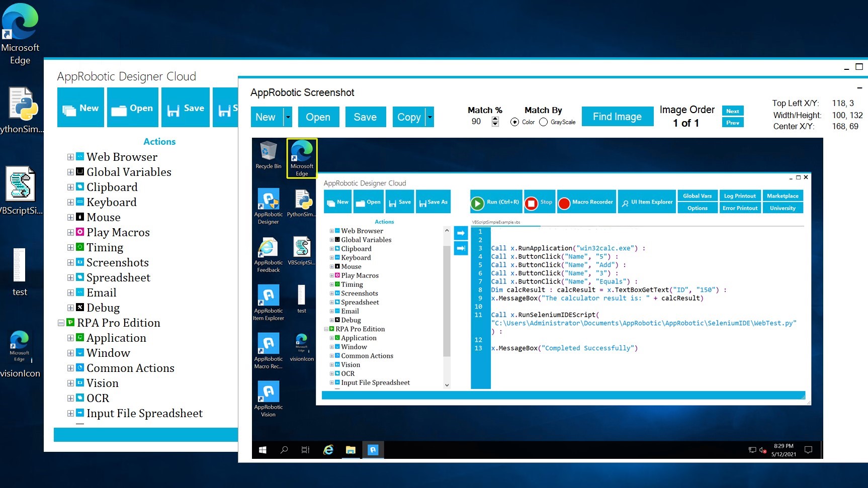The width and height of the screenshot is (868, 488).
Task: Click the Find Image button
Action: point(618,117)
